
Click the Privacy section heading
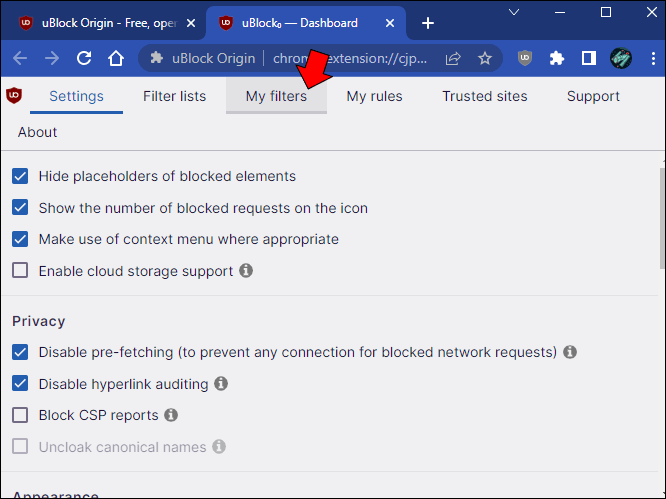coord(39,321)
